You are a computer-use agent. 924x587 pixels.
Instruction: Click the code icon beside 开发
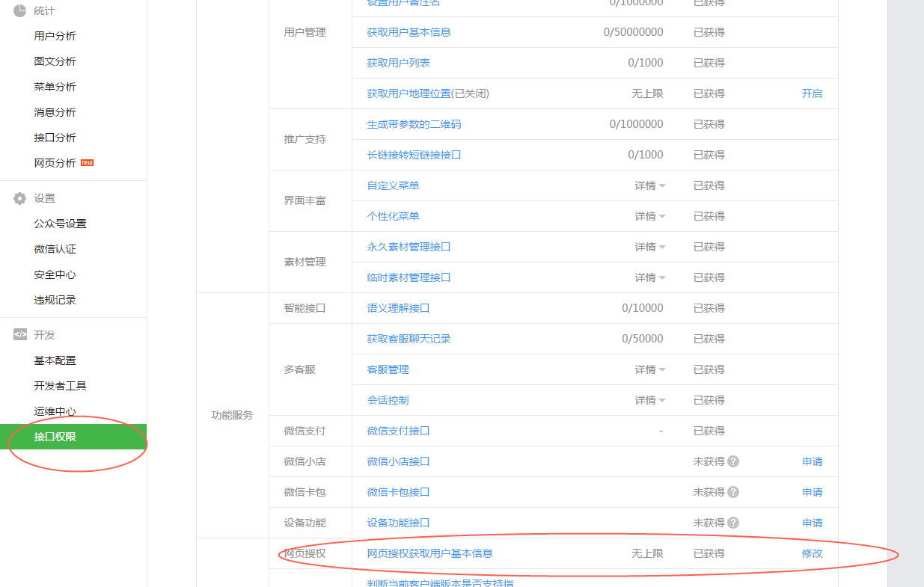(x=19, y=334)
